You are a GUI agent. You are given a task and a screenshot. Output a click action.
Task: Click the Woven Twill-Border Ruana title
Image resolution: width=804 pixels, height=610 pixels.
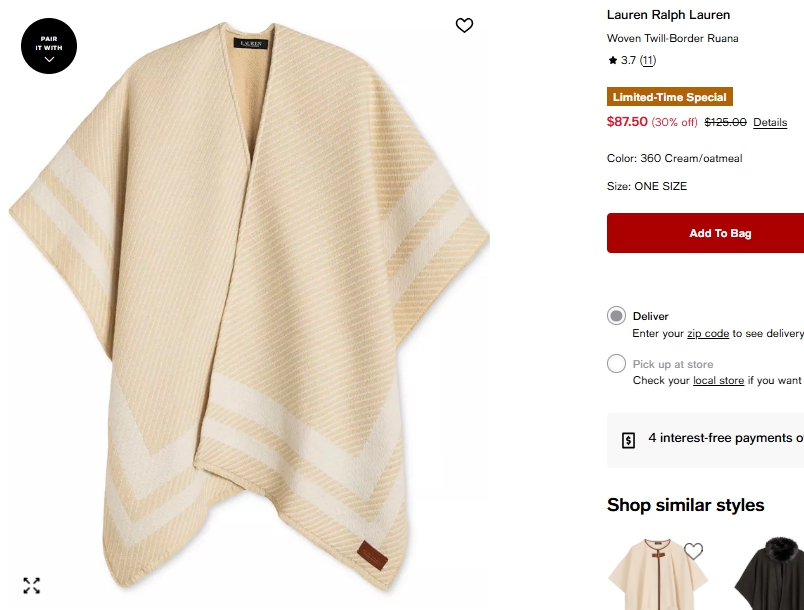672,39
